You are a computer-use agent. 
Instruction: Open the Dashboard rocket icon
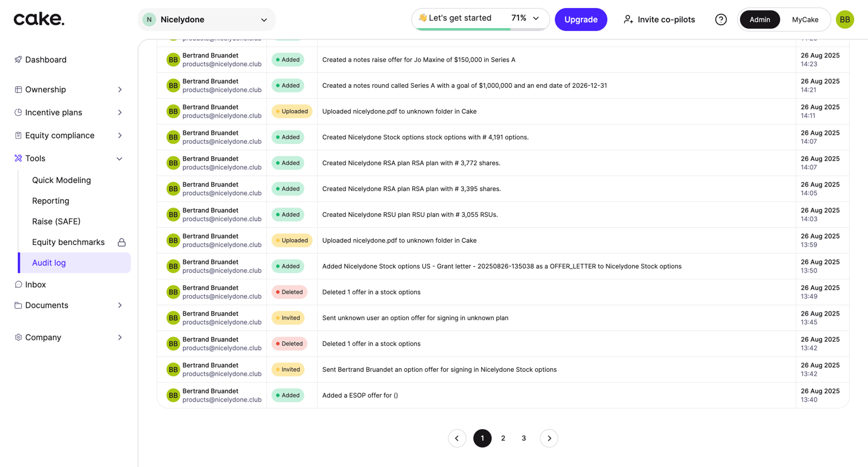pyautogui.click(x=18, y=60)
